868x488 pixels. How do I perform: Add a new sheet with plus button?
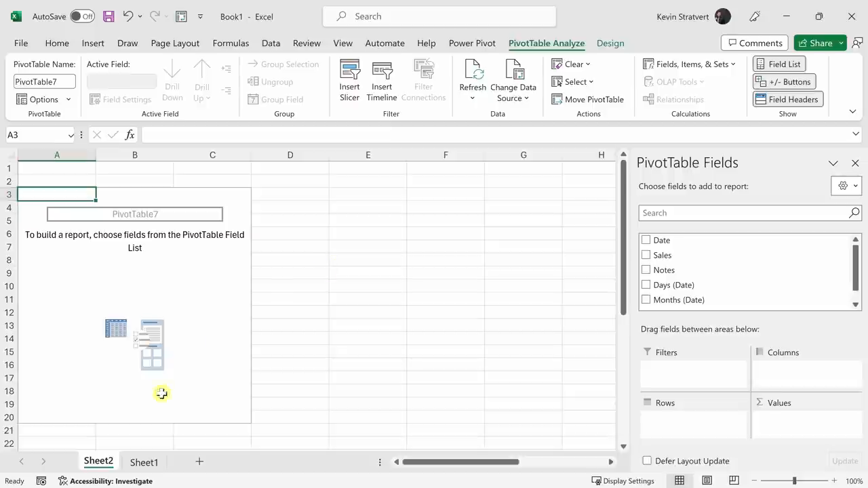click(199, 462)
